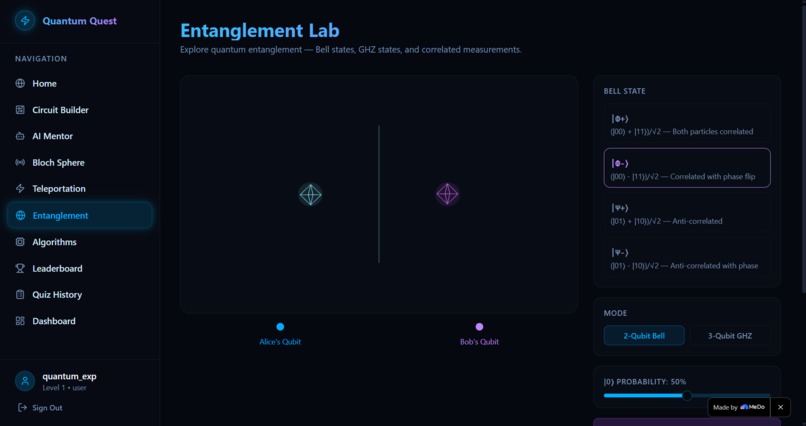Click the |0⟩ probability slider handle
Viewport: 806px width, 426px height.
point(687,396)
